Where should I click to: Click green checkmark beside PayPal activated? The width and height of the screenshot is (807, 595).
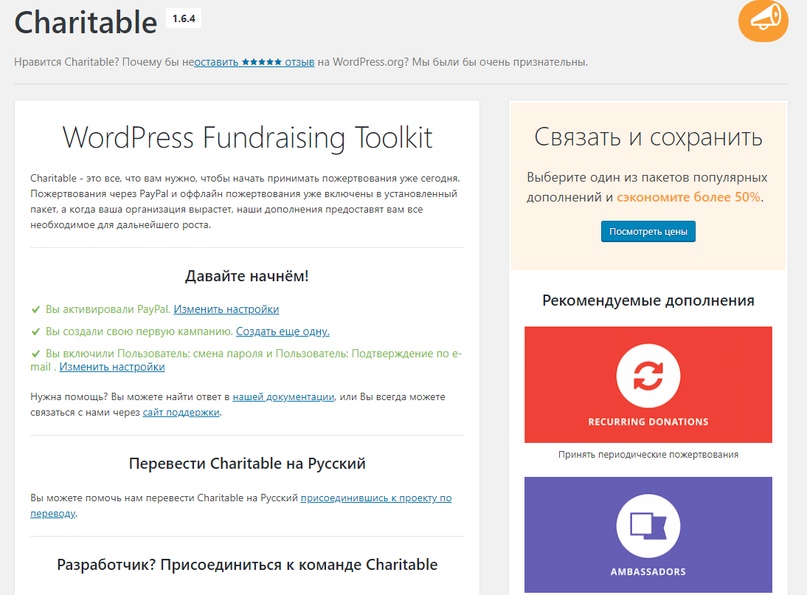(36, 310)
